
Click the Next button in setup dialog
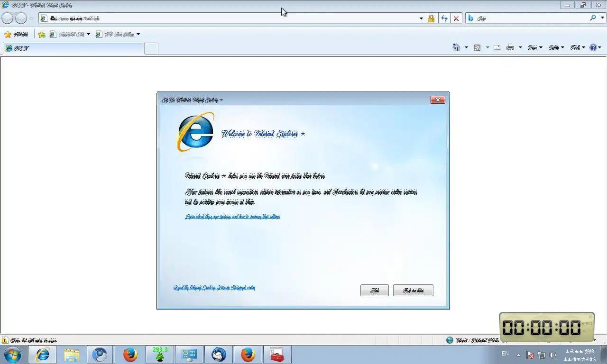pos(375,291)
